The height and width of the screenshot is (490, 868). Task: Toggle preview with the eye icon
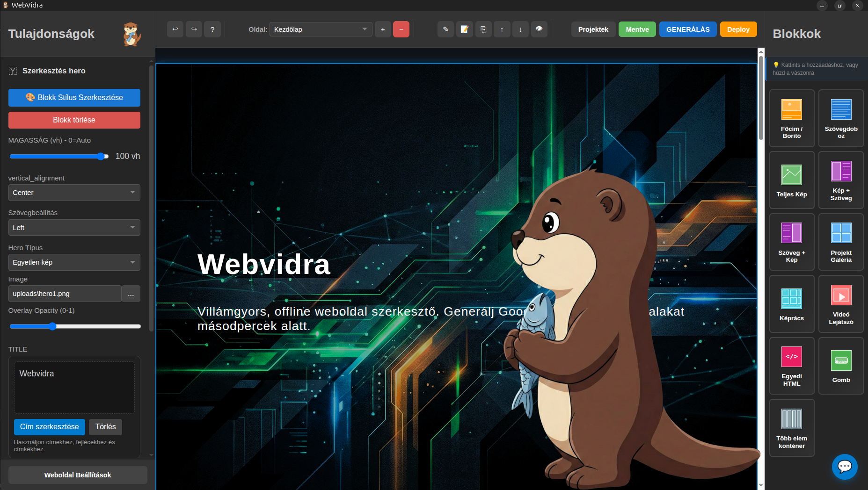[539, 29]
